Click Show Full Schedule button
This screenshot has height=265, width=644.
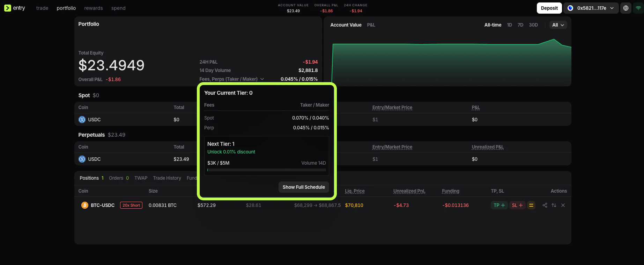(x=304, y=187)
